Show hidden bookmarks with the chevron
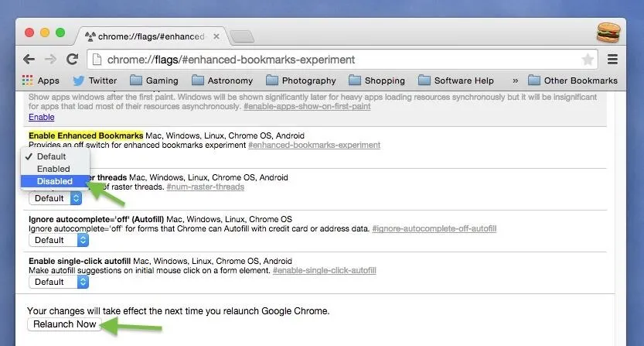 pos(515,81)
